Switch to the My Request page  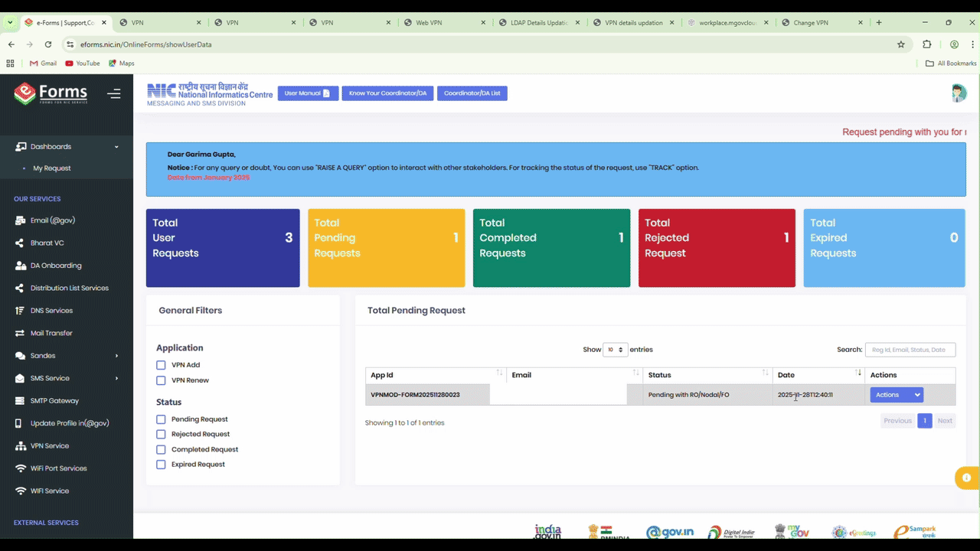click(52, 168)
